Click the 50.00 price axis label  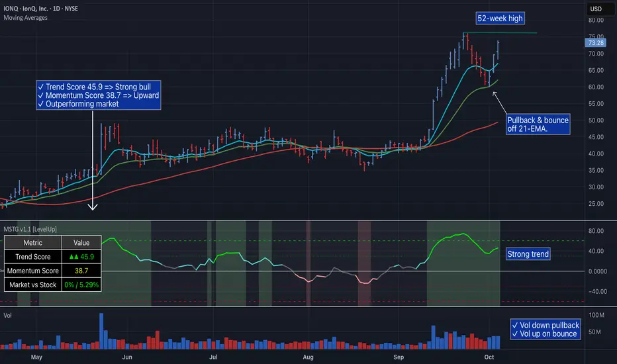click(596, 120)
